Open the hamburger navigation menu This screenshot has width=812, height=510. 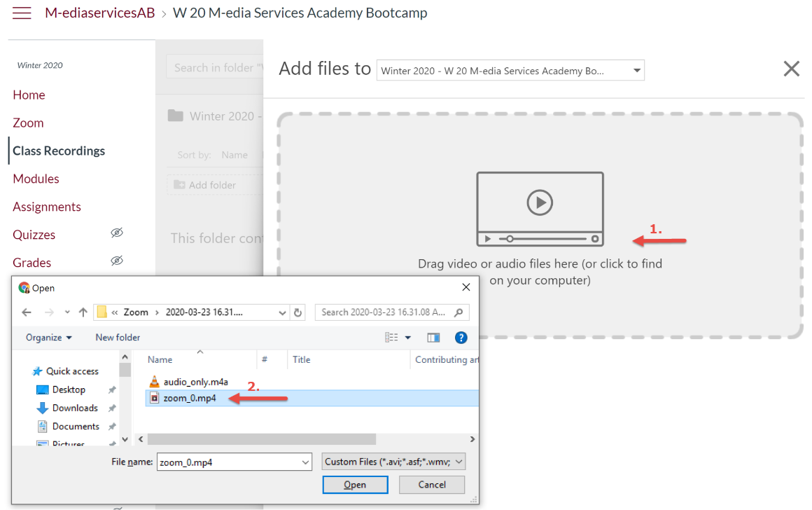pyautogui.click(x=22, y=13)
